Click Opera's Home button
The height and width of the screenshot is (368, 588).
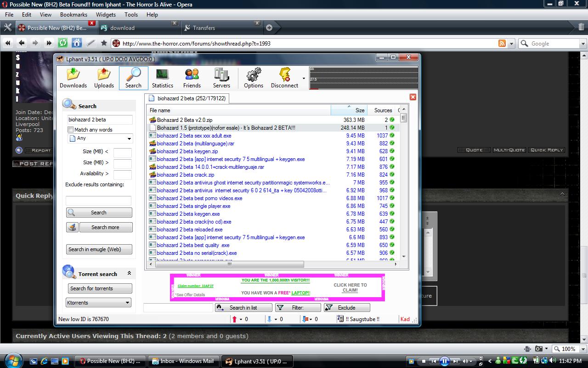click(77, 43)
